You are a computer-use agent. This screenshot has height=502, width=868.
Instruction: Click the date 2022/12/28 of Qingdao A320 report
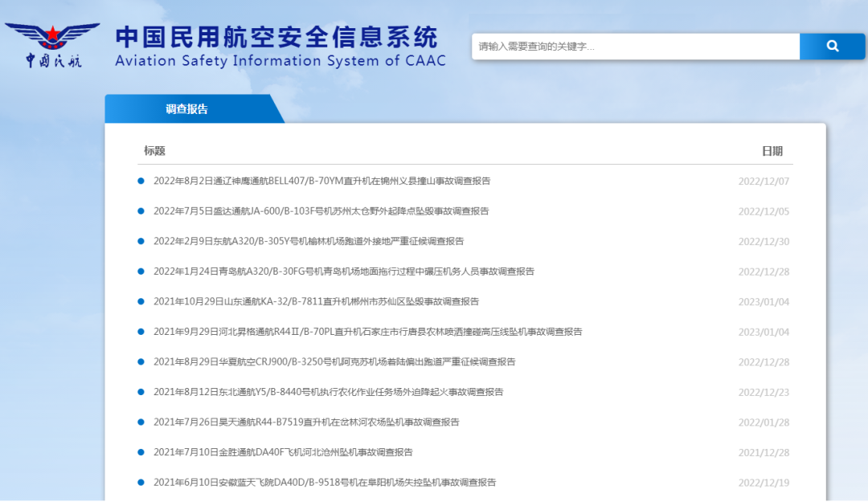pos(764,271)
